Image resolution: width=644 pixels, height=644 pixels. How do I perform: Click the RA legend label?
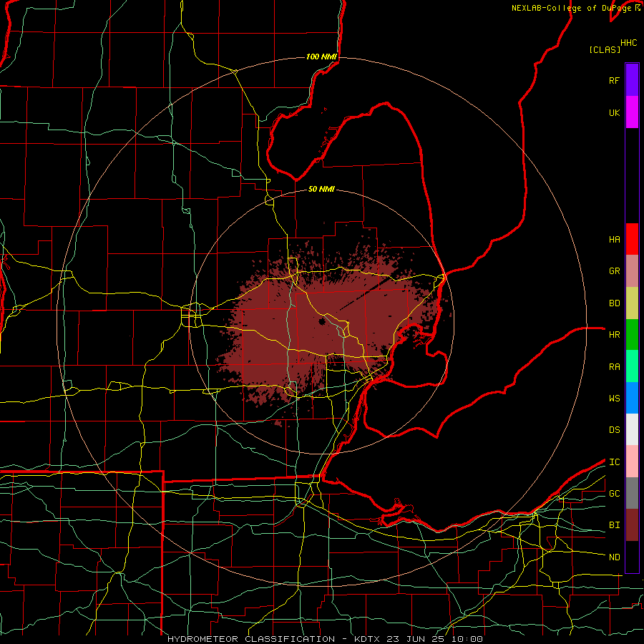pyautogui.click(x=614, y=366)
